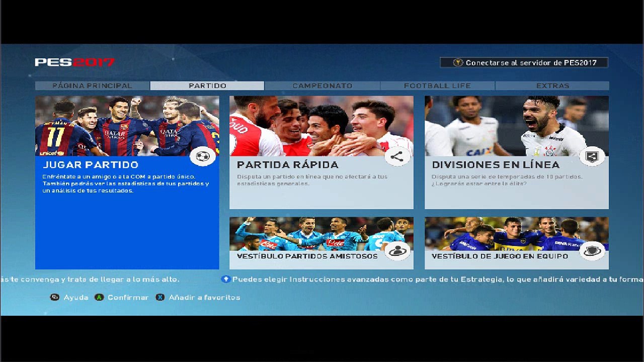Click the Barcelona players image on Jugar Partido
The height and width of the screenshot is (362, 644).
(x=127, y=126)
